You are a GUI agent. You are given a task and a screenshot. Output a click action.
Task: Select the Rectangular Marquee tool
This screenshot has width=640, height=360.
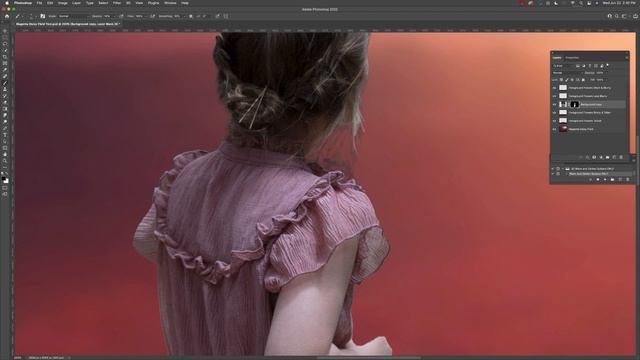[5, 38]
